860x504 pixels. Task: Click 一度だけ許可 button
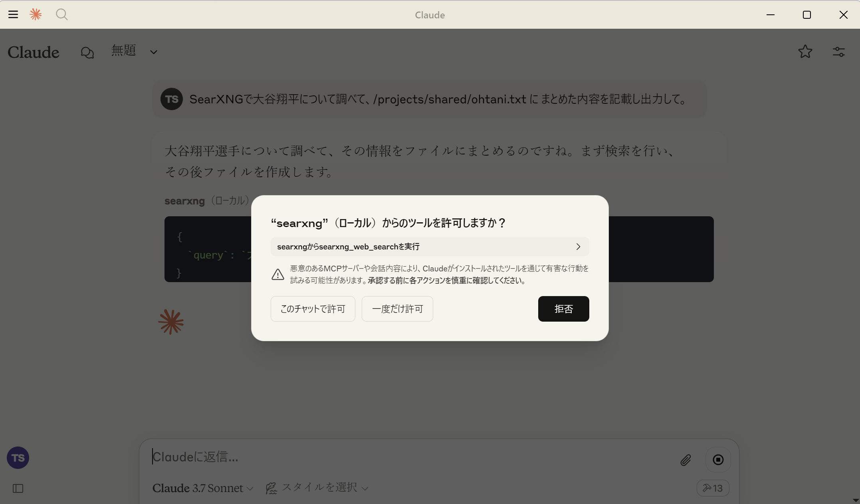click(397, 309)
